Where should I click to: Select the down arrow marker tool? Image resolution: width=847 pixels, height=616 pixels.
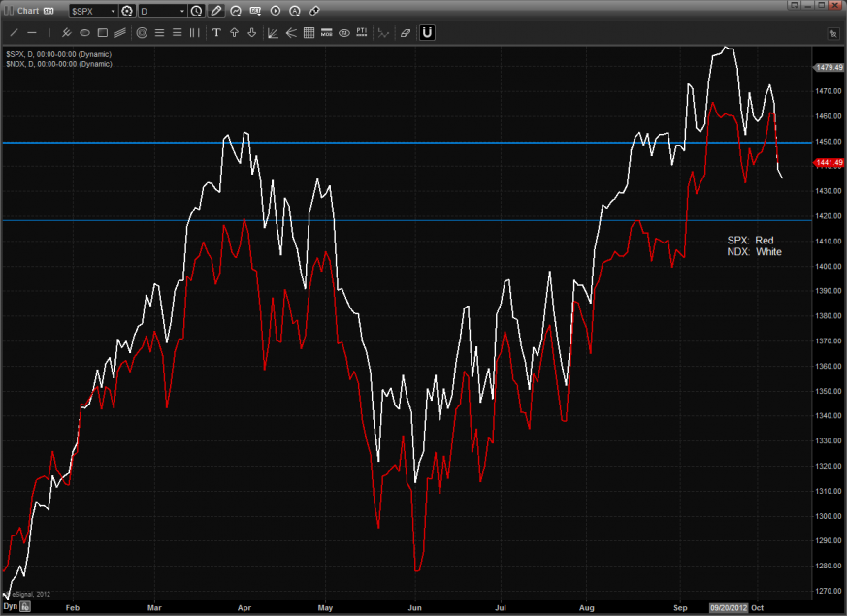tap(251, 33)
